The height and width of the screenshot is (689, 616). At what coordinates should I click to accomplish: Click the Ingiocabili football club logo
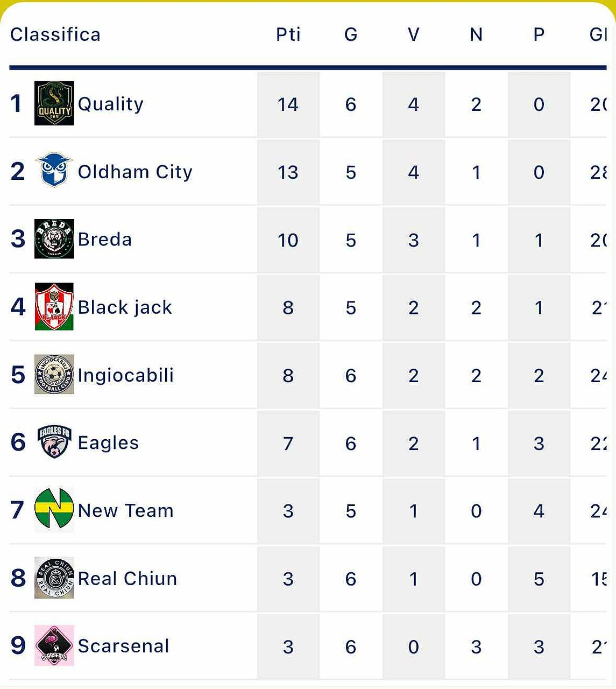click(x=54, y=374)
